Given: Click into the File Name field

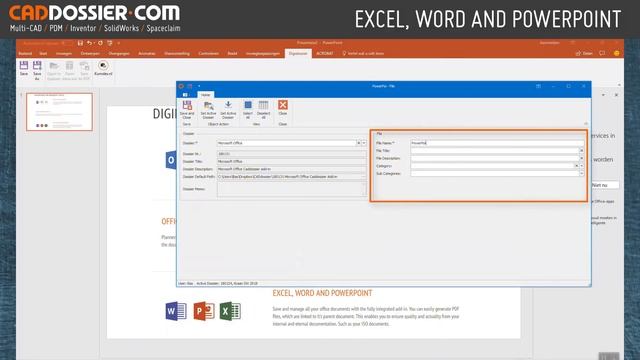Looking at the screenshot, I should click(x=497, y=143).
